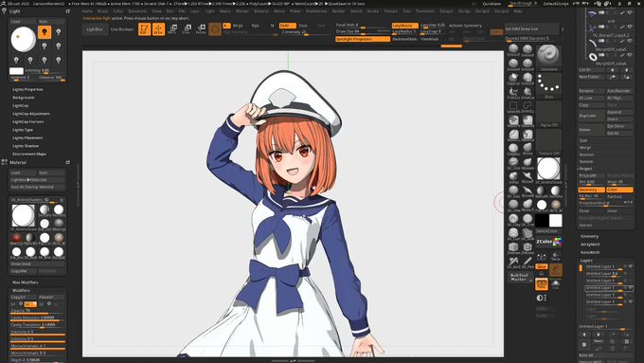This screenshot has height=363, width=644.
Task: Select the SK_Pen brush
Action: point(528,262)
